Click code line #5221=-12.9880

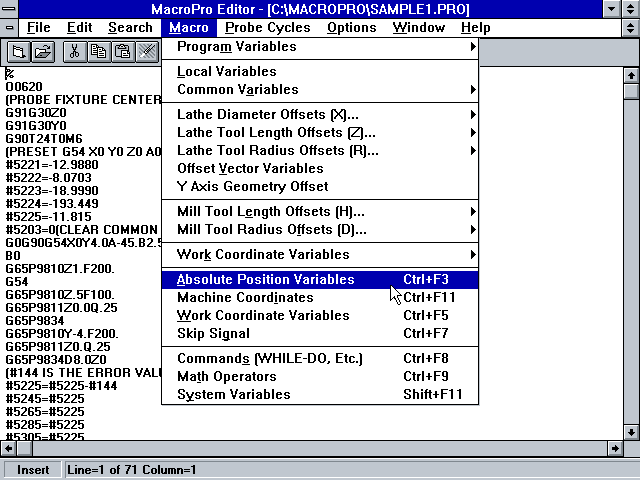click(x=52, y=165)
